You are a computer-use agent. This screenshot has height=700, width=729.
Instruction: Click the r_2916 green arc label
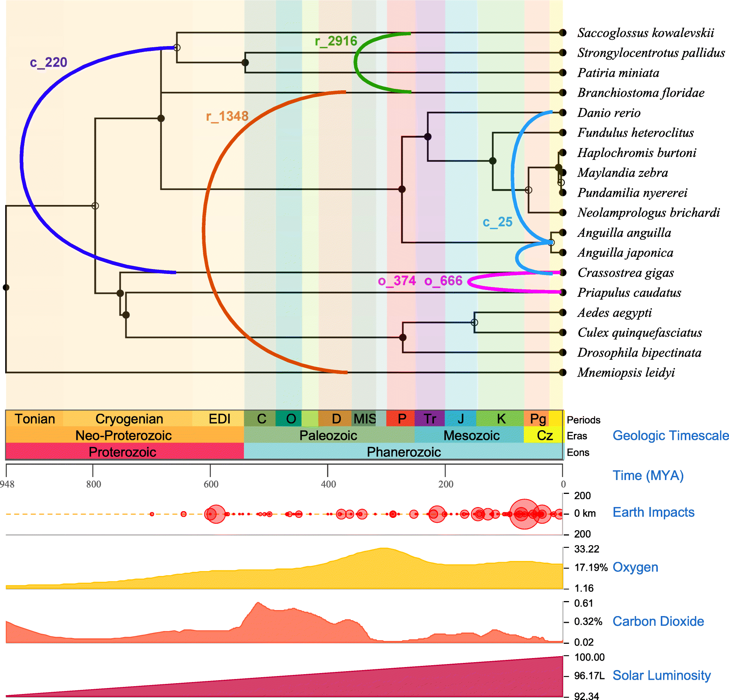[x=336, y=41]
